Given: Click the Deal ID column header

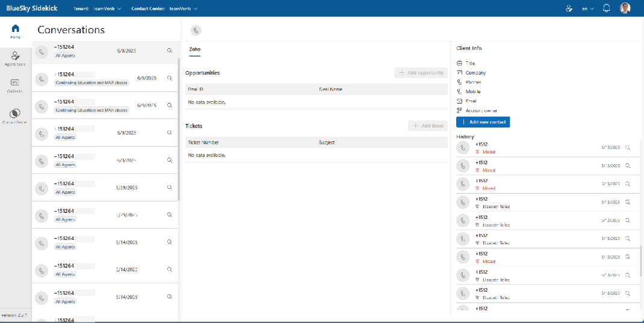Looking at the screenshot, I should click(196, 89).
